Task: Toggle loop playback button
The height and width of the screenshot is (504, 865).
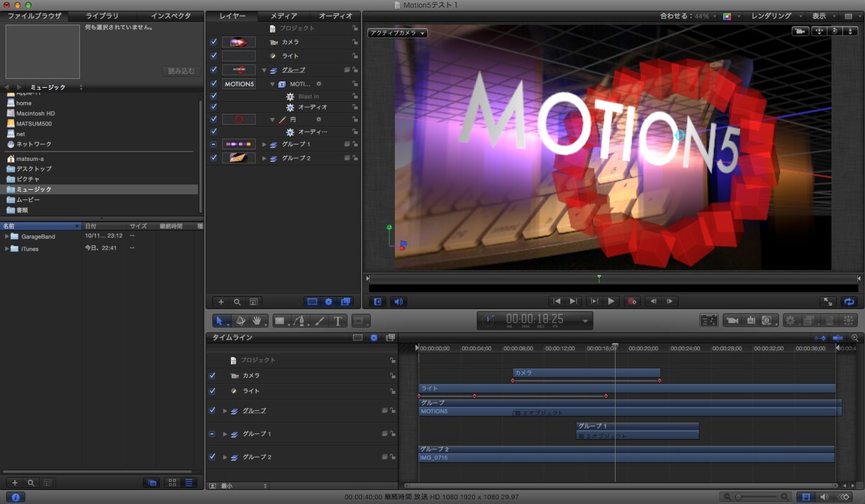Action: 849,301
